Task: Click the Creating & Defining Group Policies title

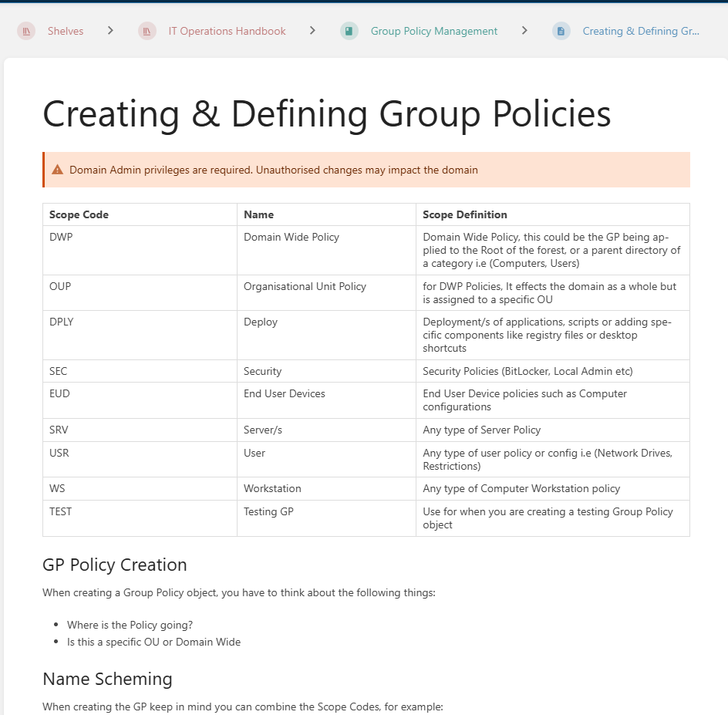Action: 326,114
